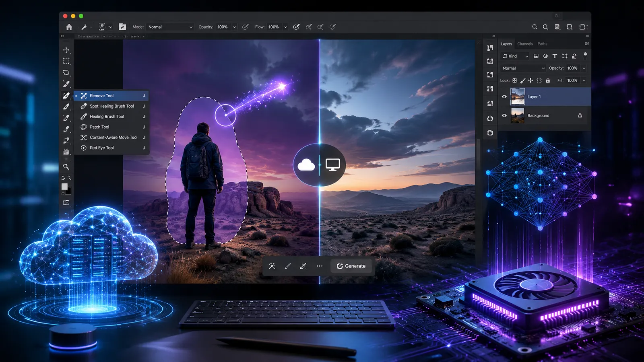Select the Move tool
Screen dimensions: 644x362
66,50
